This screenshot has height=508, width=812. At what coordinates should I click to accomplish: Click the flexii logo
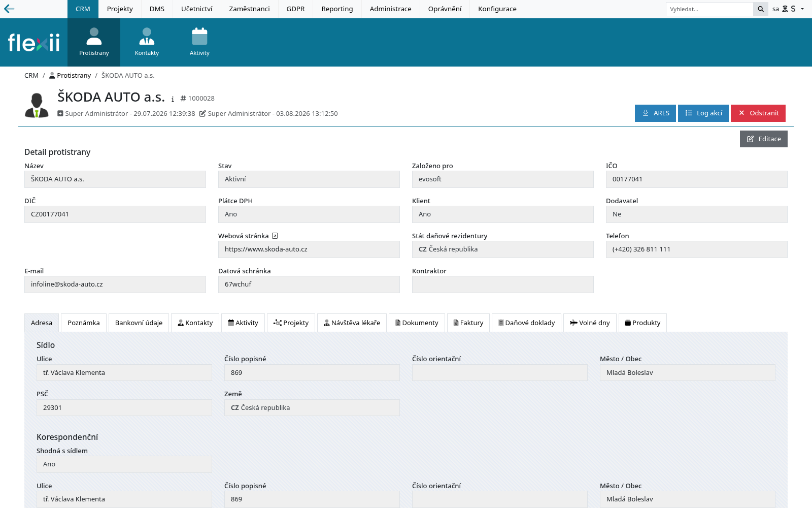[33, 43]
